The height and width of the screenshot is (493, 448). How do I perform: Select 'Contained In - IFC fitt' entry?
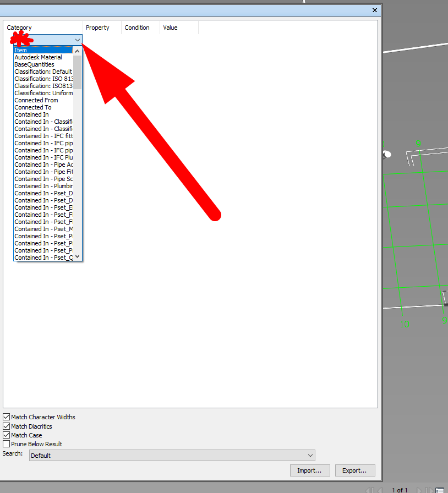pos(43,136)
